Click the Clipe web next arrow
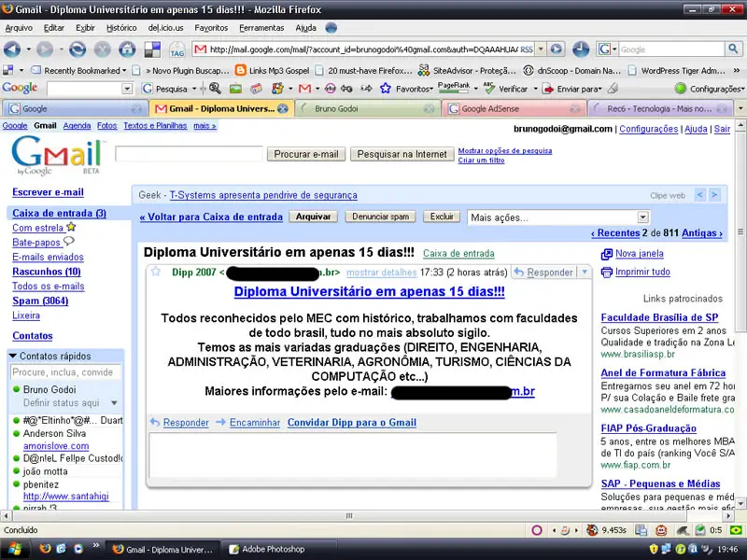 pyautogui.click(x=713, y=195)
